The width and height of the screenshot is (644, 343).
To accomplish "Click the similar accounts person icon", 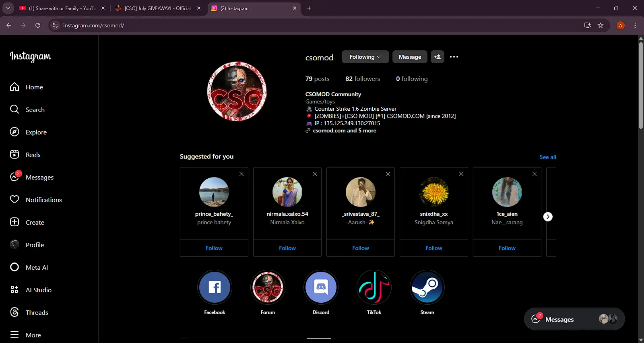I will point(438,57).
